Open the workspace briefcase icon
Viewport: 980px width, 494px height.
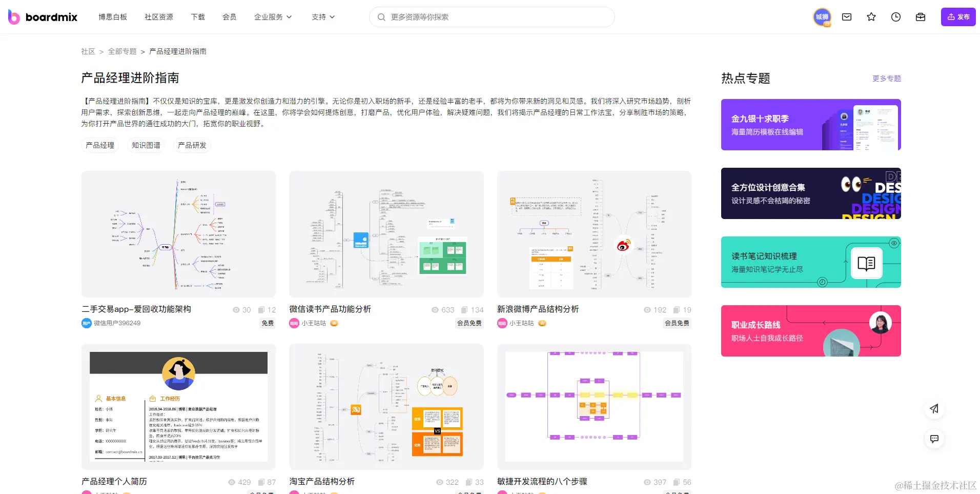click(x=920, y=17)
